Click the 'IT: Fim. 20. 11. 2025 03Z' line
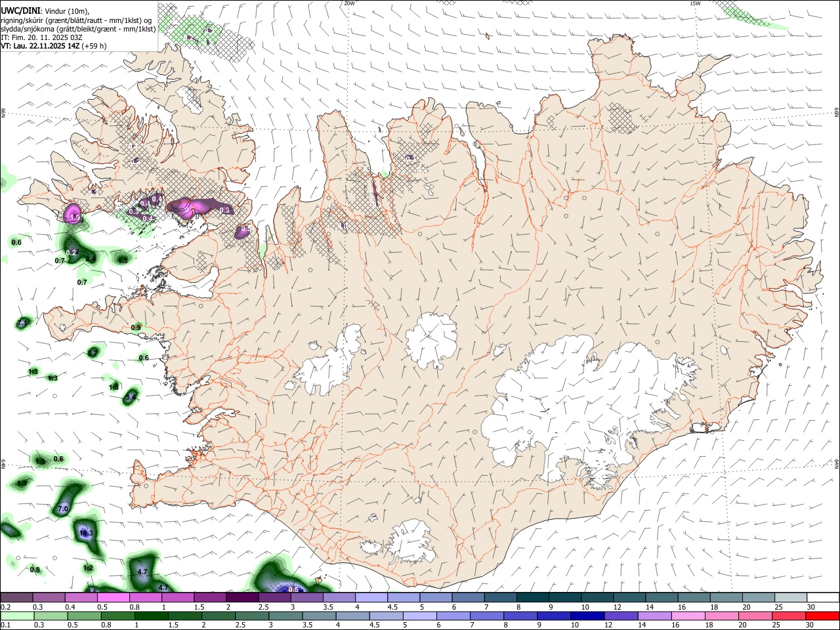This screenshot has height=630, width=840. pos(41,37)
